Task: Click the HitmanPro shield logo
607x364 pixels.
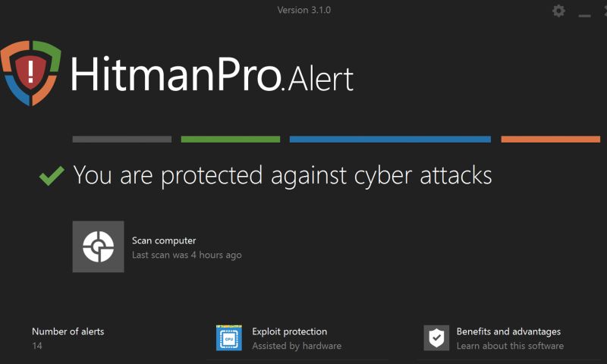Action: pyautogui.click(x=30, y=73)
